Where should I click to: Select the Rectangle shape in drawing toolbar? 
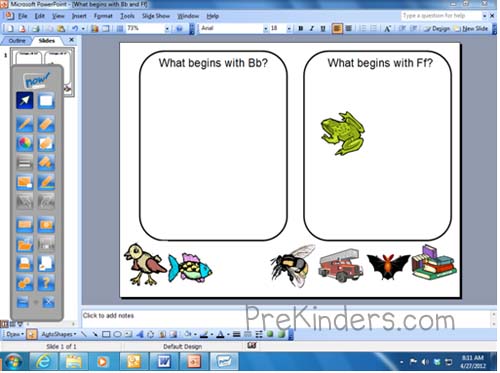point(106,334)
